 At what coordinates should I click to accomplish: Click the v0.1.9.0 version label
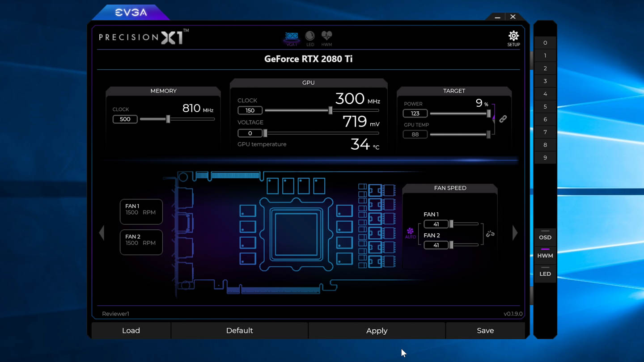tap(513, 314)
